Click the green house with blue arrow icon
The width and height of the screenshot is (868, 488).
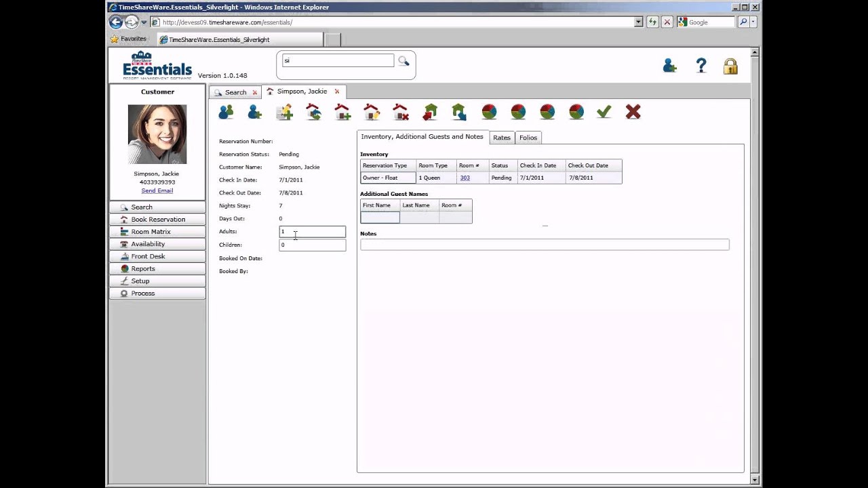click(459, 112)
